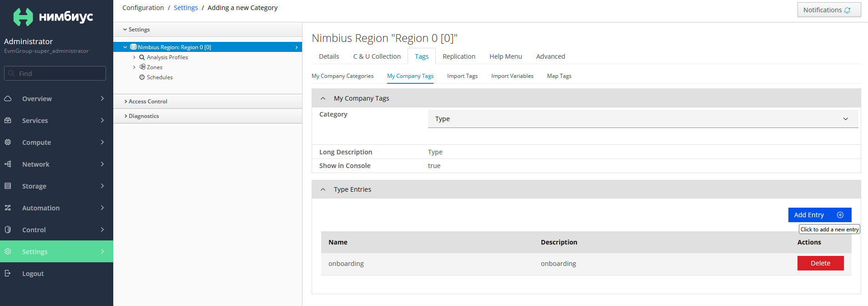Select My Company Tags sub-tab
868x306 pixels.
[x=410, y=76]
